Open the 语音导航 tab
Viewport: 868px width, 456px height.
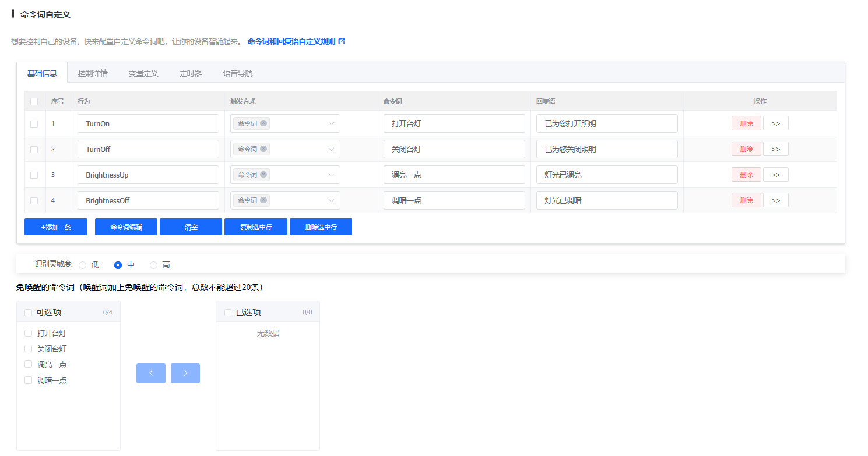tap(238, 73)
